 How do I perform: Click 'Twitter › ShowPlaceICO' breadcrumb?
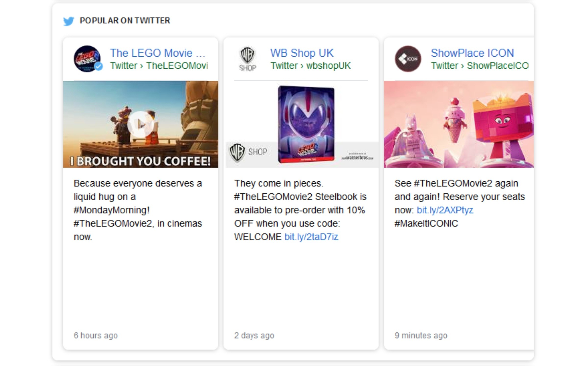[480, 66]
